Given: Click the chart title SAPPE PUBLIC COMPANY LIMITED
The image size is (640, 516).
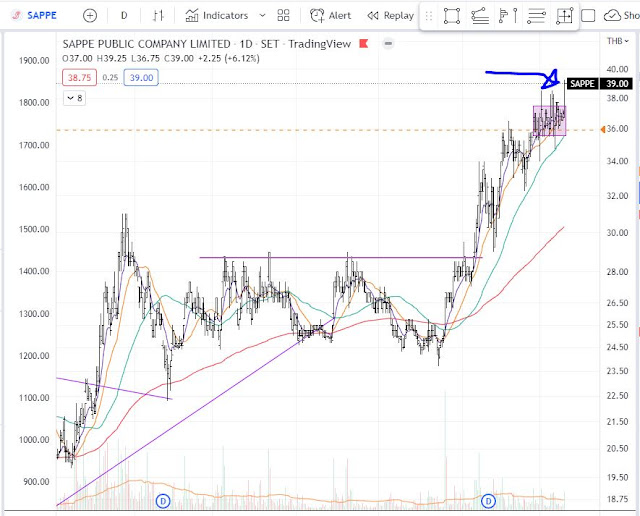Looking at the screenshot, I should click(x=147, y=44).
